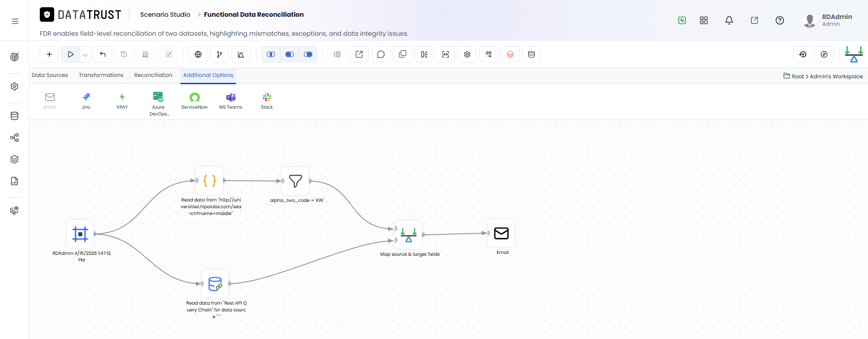The image size is (868, 339).
Task: Select the Map source & target fields node
Action: tap(408, 235)
